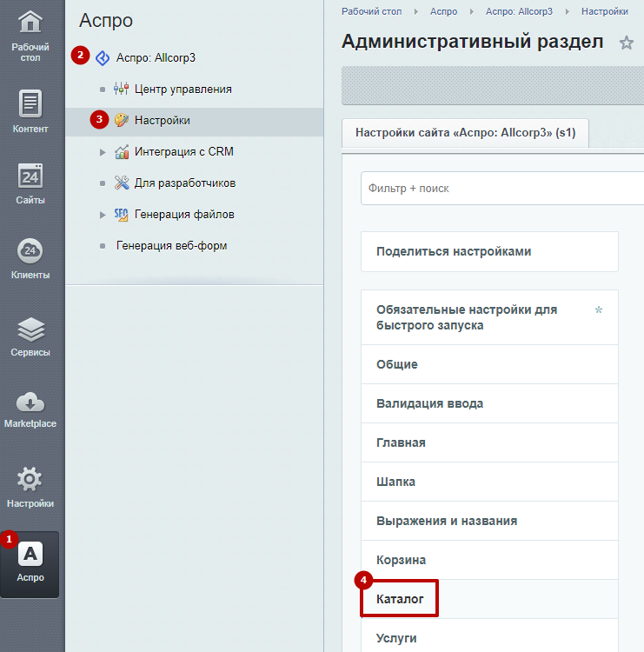Viewport: 644px width, 652px height.
Task: Add page to favorites with star icon
Action: point(626,43)
